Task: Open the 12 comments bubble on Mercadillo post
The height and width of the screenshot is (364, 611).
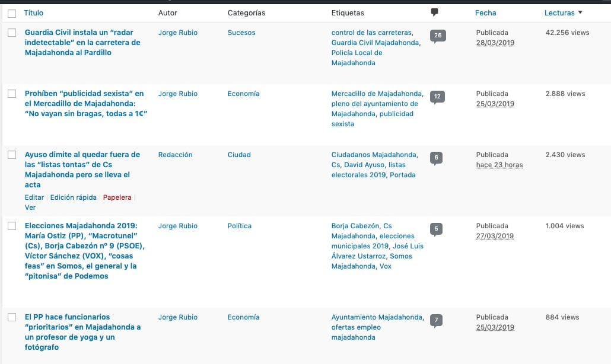Action: [x=437, y=97]
